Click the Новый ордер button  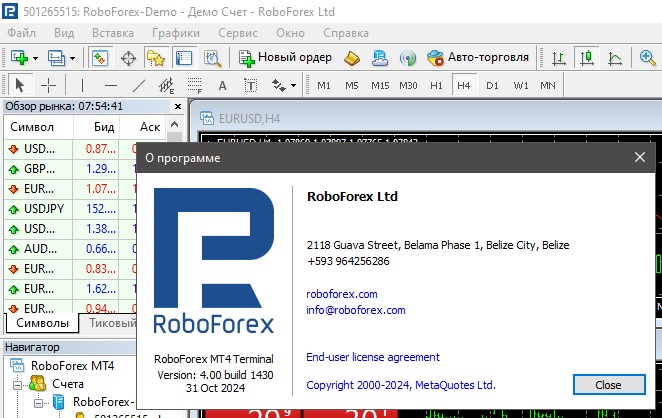pos(285,57)
